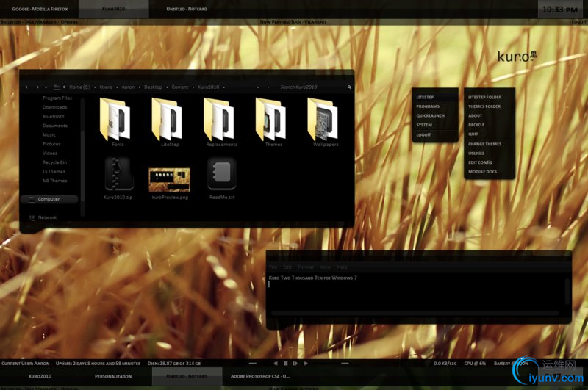Skip to previous track in player
The image size is (588, 390).
[276, 364]
